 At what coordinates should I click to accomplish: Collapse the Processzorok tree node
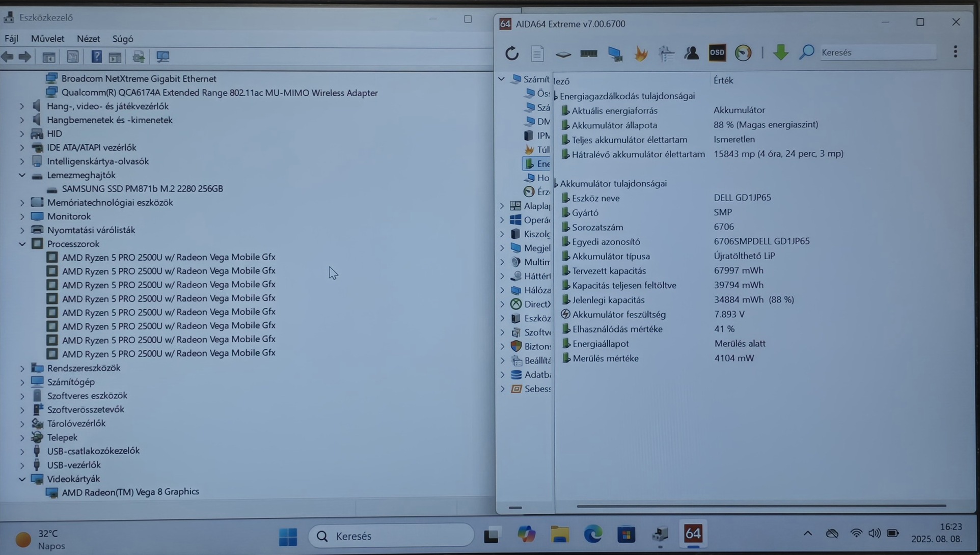[x=22, y=244]
